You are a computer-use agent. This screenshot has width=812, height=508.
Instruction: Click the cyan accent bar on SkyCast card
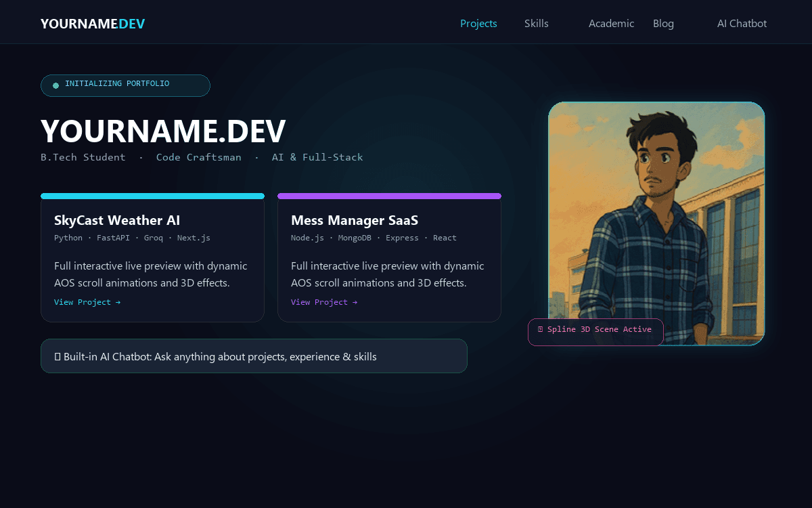(x=152, y=196)
